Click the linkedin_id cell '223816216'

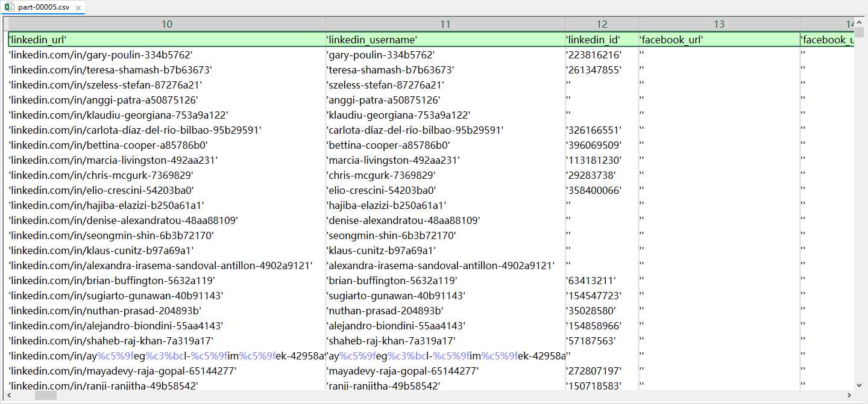pyautogui.click(x=602, y=55)
